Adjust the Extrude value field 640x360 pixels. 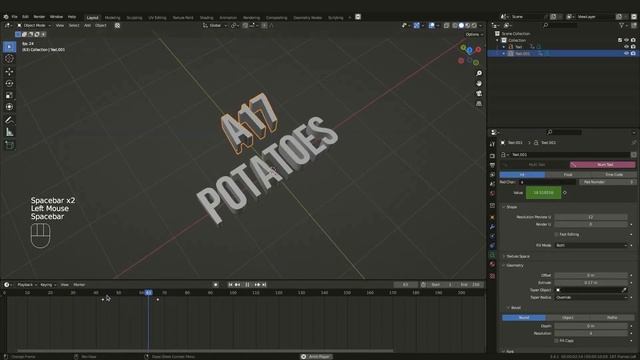pos(591,283)
